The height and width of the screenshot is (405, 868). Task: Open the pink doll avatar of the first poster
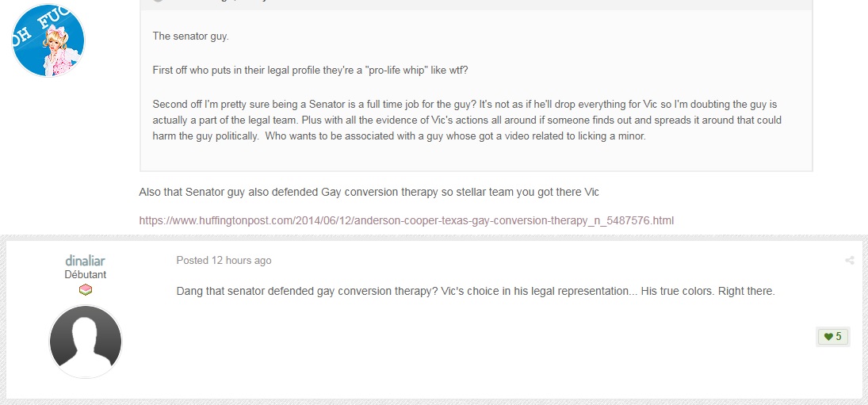pyautogui.click(x=48, y=40)
